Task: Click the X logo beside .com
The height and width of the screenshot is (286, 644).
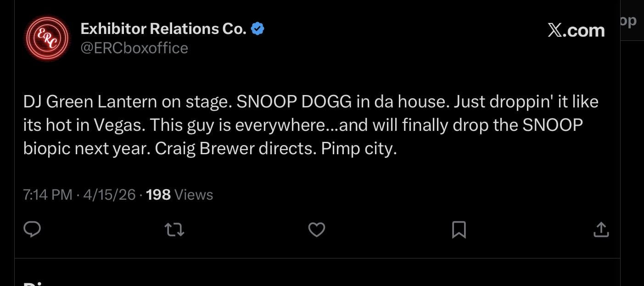Action: click(555, 30)
